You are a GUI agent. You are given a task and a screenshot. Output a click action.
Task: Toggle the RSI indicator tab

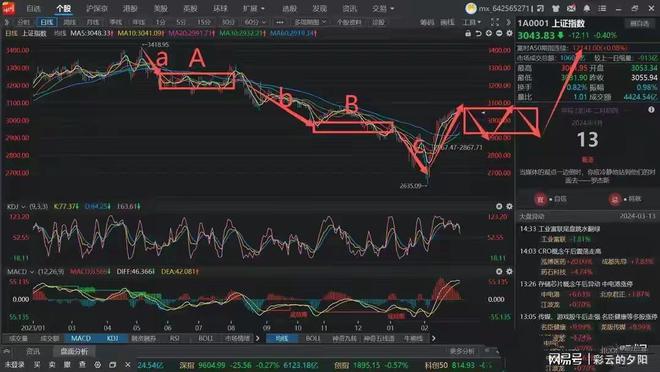174,338
